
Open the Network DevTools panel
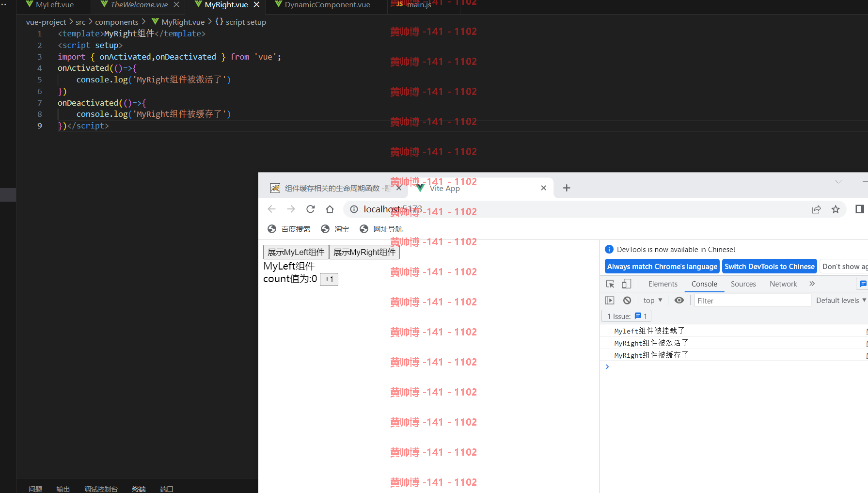pos(783,284)
